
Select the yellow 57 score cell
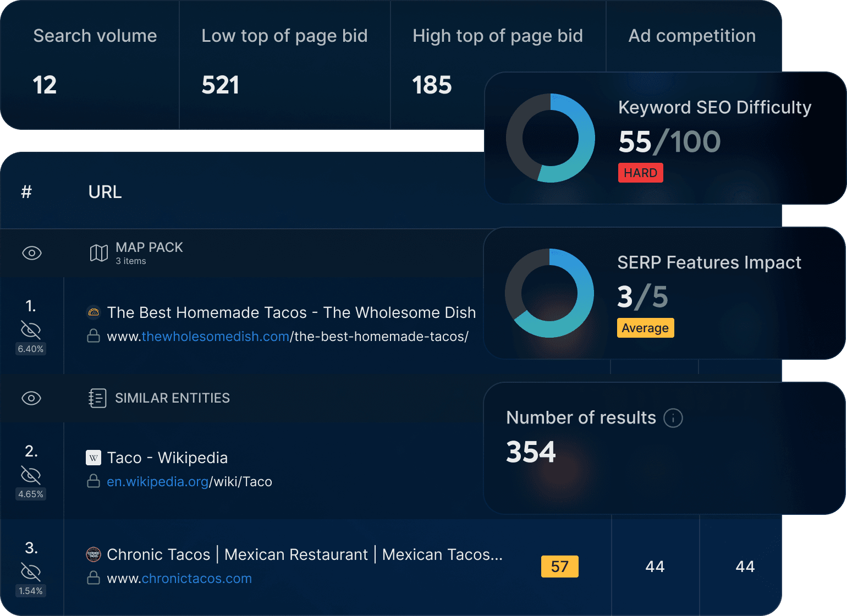pyautogui.click(x=560, y=566)
